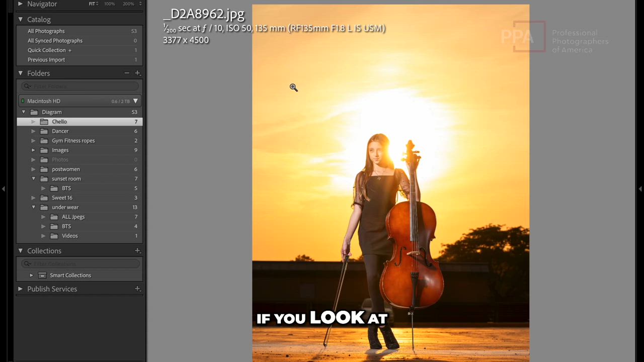Set Navigator zoom to 200%
Image resolution: width=644 pixels, height=362 pixels.
point(128,4)
